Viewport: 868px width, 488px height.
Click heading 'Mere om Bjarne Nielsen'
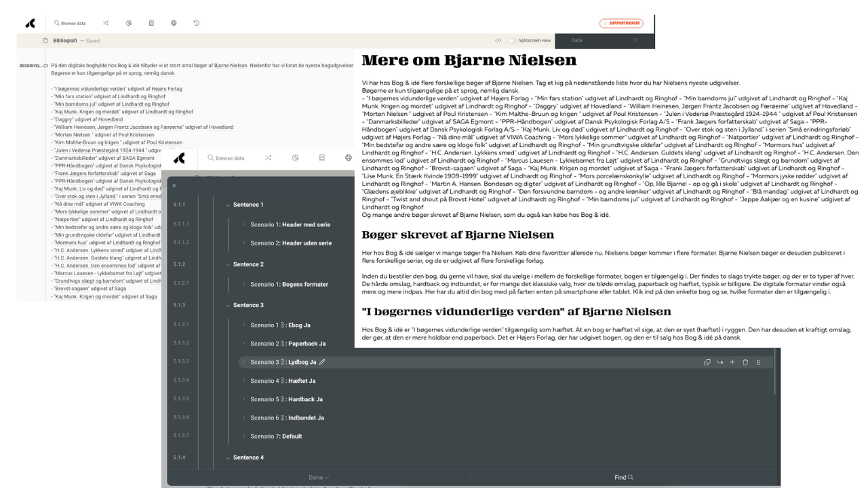[x=469, y=60]
